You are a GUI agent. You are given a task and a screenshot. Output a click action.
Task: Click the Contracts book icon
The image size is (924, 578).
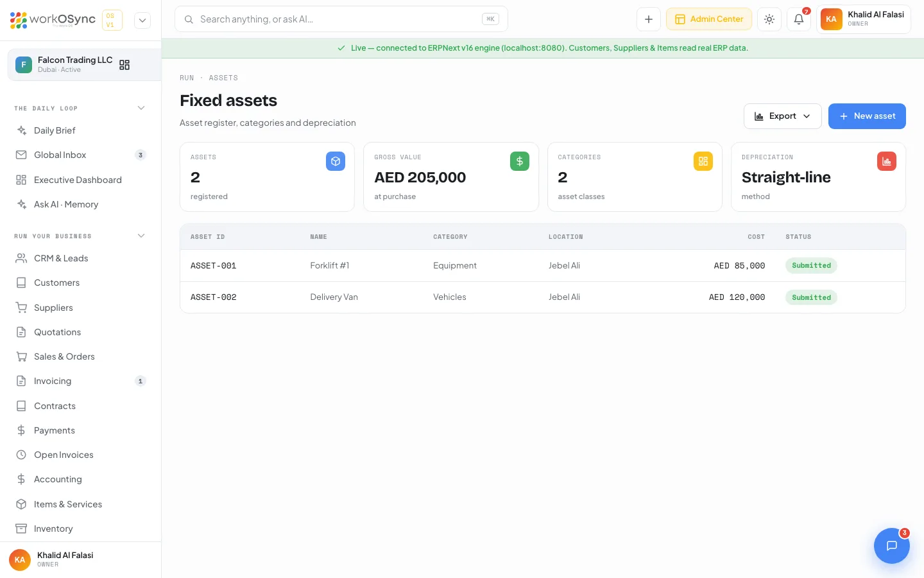tap(21, 406)
